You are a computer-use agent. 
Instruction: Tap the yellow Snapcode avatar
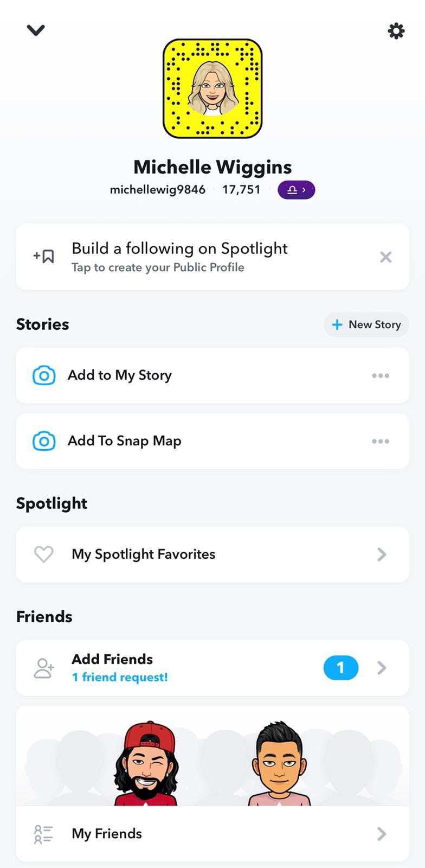(x=212, y=88)
